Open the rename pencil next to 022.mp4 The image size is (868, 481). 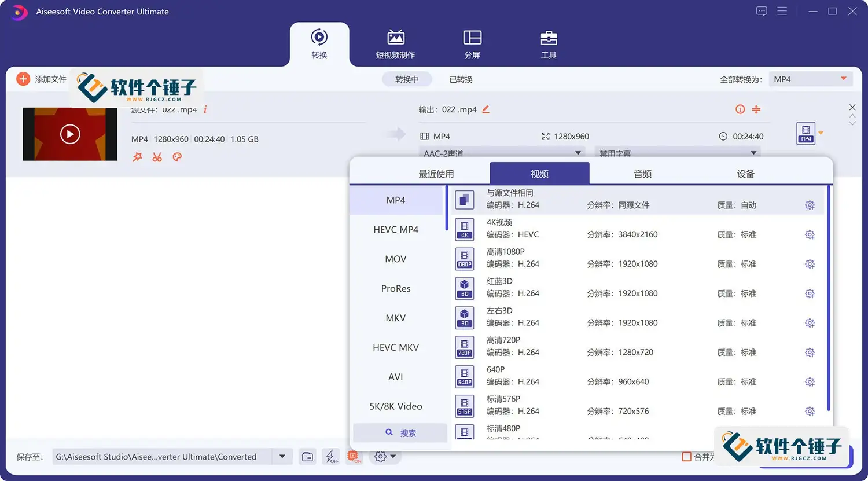pyautogui.click(x=486, y=109)
